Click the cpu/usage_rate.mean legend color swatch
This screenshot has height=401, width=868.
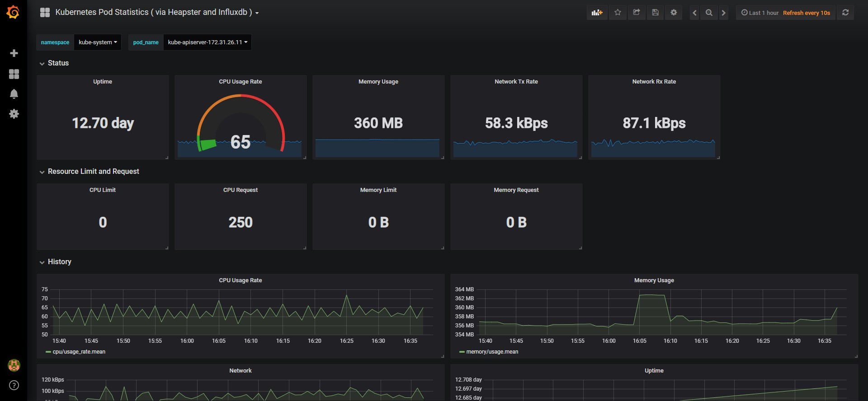pos(48,352)
